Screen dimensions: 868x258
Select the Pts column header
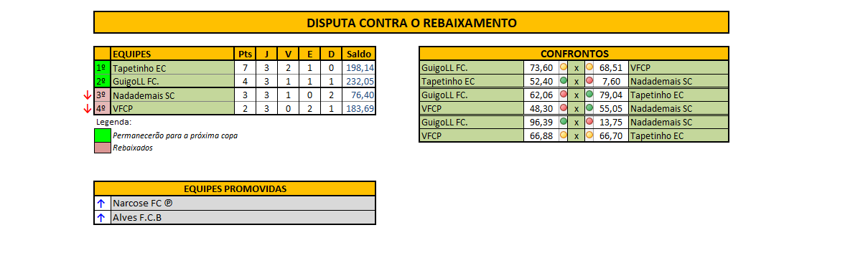pyautogui.click(x=246, y=54)
